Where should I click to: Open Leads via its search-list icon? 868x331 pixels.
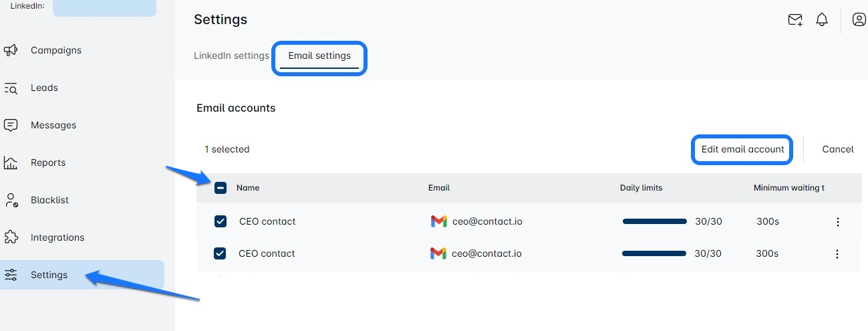point(11,88)
